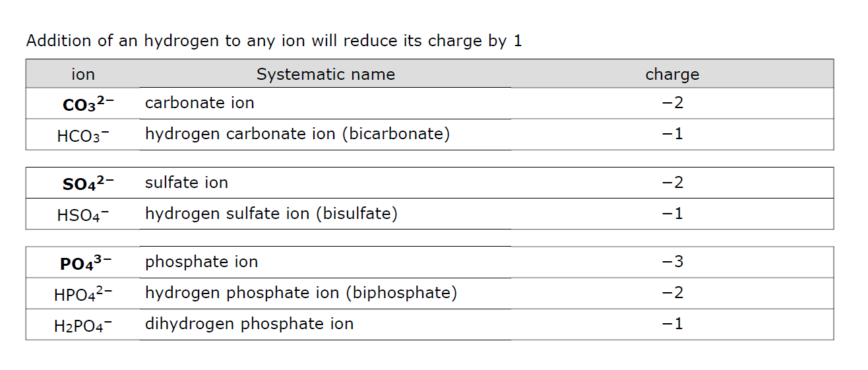Select the HSO4− formula cell
This screenshot has height=370, width=868.
point(83,215)
